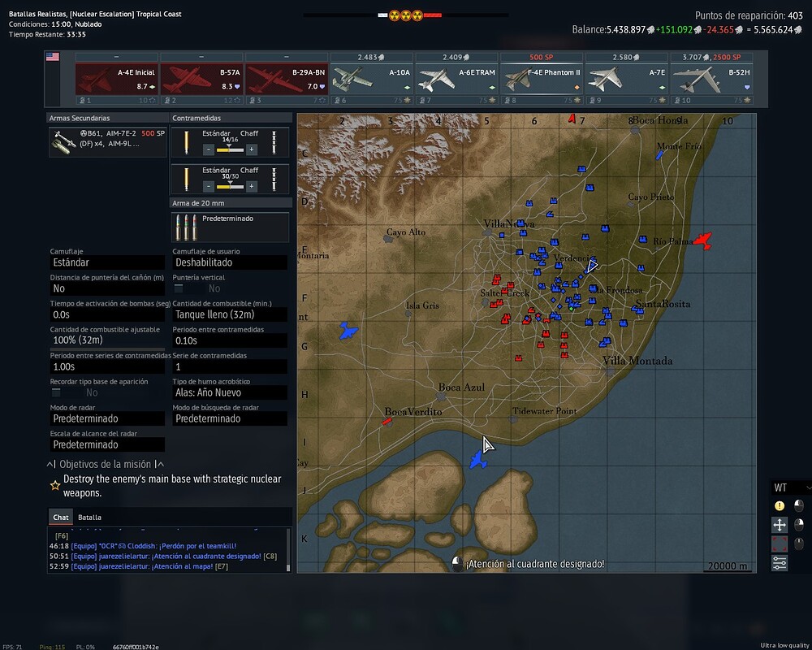Click the blue airfield plane icon on west side
The height and width of the screenshot is (650, 812).
(348, 331)
